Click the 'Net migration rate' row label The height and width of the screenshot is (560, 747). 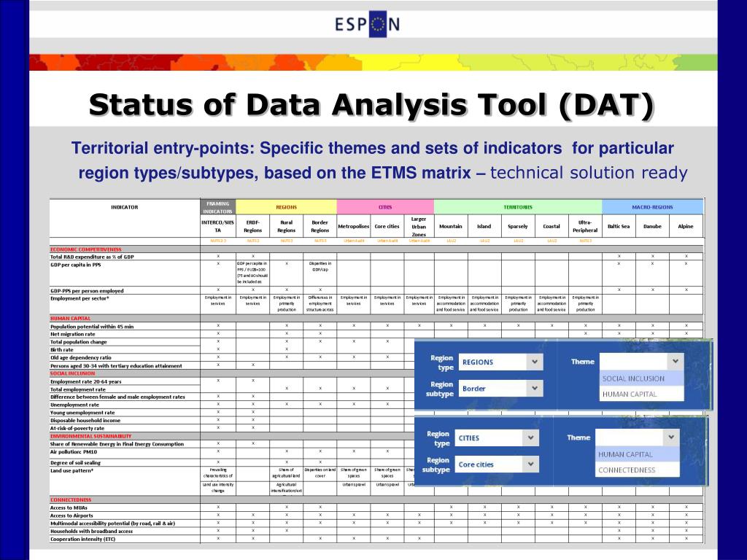[73, 334]
